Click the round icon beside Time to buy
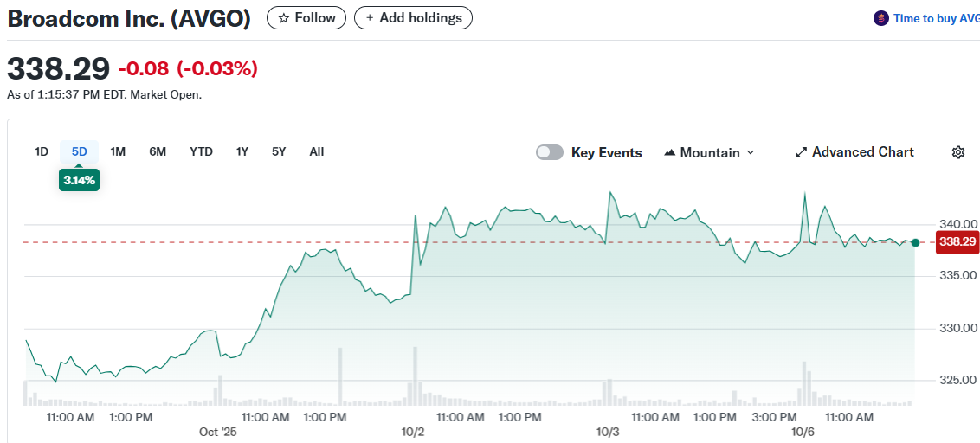This screenshot has width=980, height=443. [x=881, y=18]
